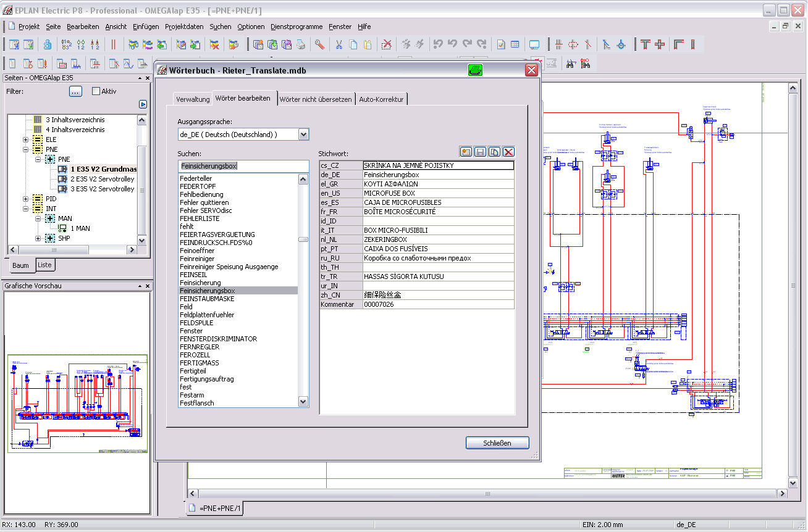Click the red cross junction symbol icon
The height and width of the screenshot is (532, 808).
tap(660, 44)
